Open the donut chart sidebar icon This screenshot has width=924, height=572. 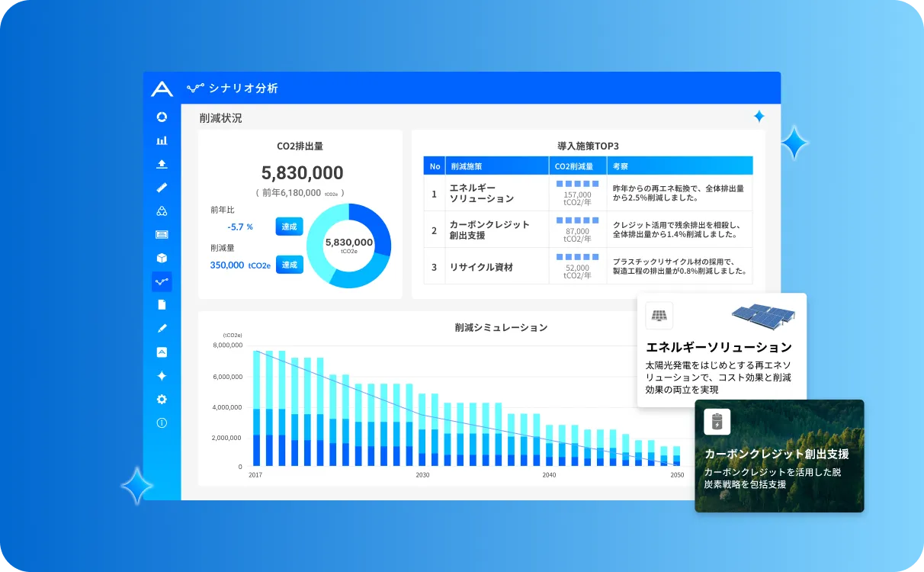[x=162, y=117]
